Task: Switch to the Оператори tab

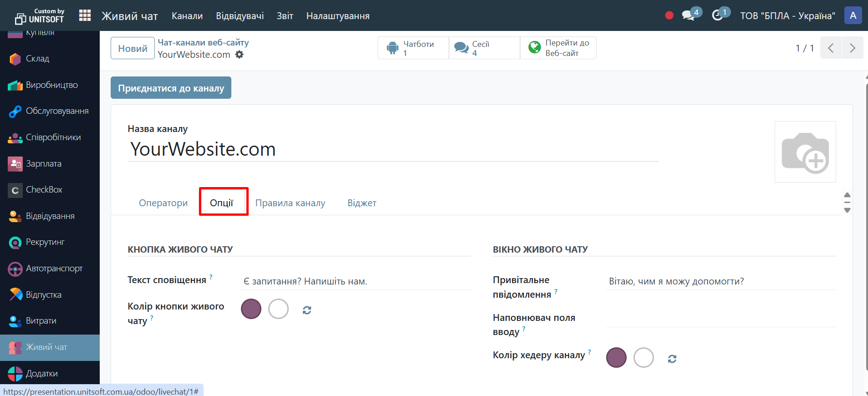Action: point(163,203)
